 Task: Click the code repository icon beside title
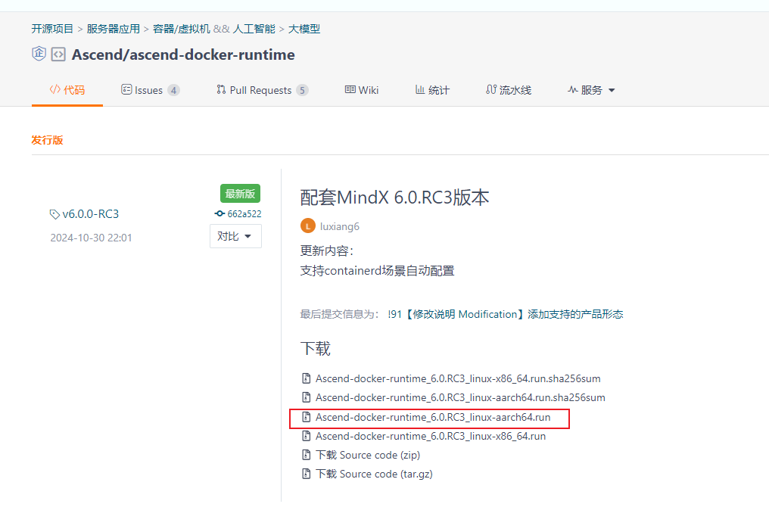pyautogui.click(x=58, y=54)
